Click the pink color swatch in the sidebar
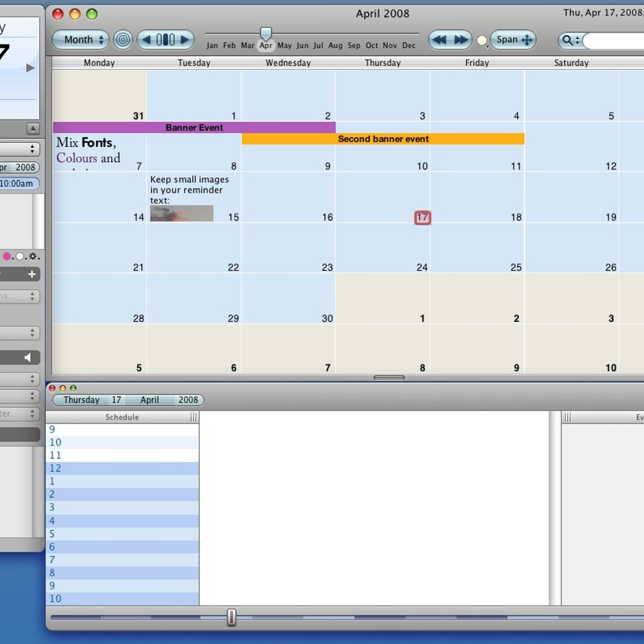Screen dimensions: 644x644 pyautogui.click(x=7, y=257)
